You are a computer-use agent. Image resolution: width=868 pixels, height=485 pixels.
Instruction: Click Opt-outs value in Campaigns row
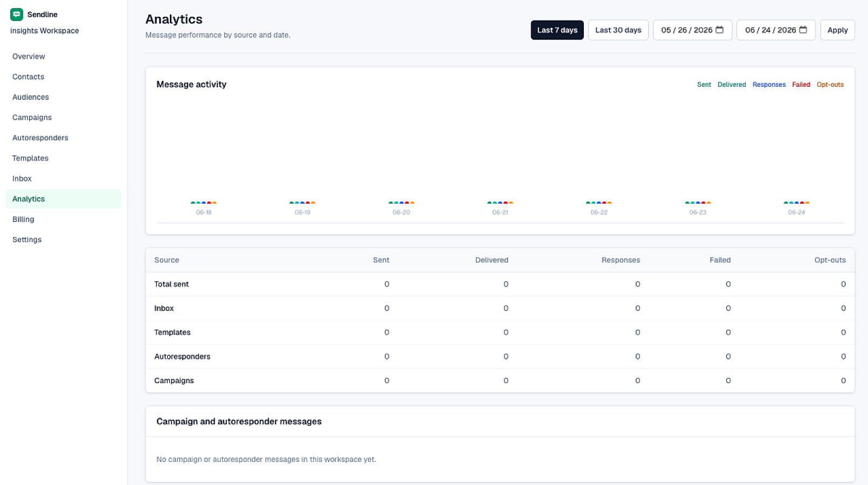point(843,380)
